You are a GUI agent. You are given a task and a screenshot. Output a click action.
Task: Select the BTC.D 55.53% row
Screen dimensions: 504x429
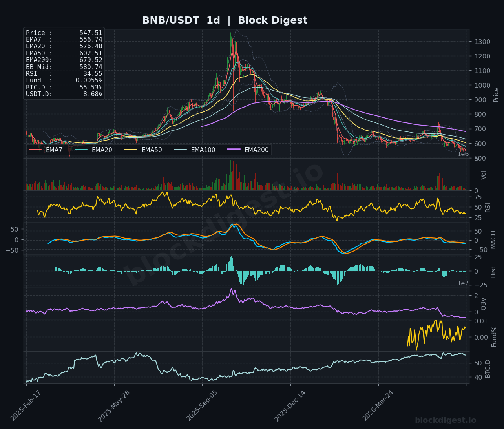[x=64, y=87]
